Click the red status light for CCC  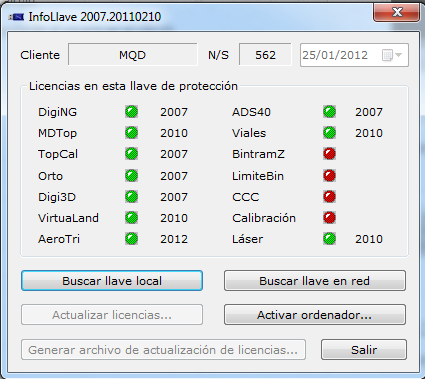click(329, 197)
